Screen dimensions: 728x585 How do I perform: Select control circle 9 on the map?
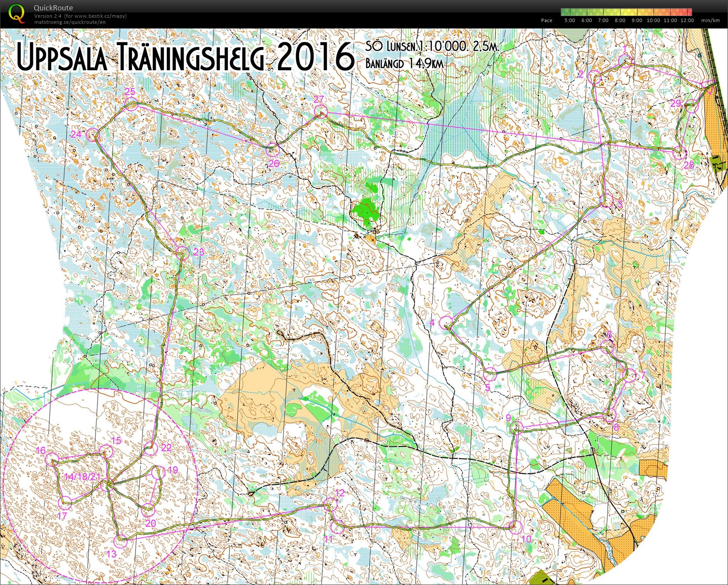(515, 428)
